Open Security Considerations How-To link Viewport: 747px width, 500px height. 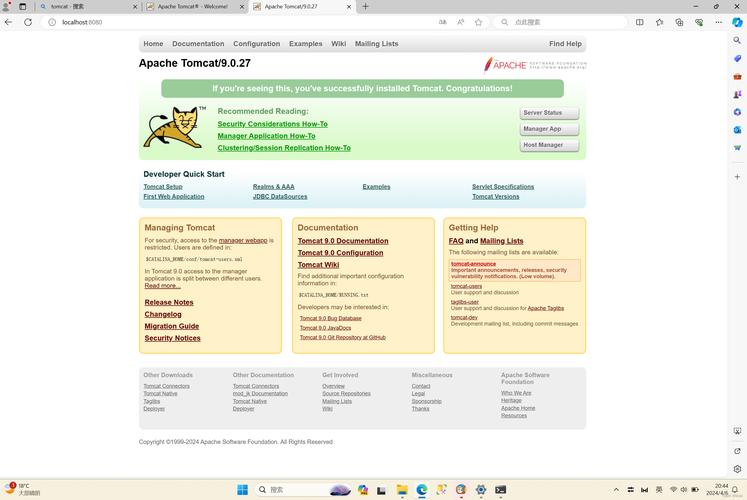point(273,124)
